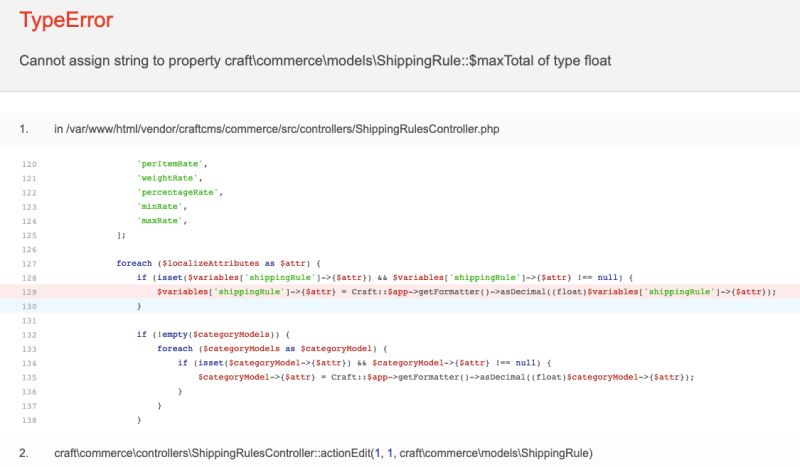Click the closing brace on line 137
This screenshot has width=800, height=467.
(x=160, y=406)
